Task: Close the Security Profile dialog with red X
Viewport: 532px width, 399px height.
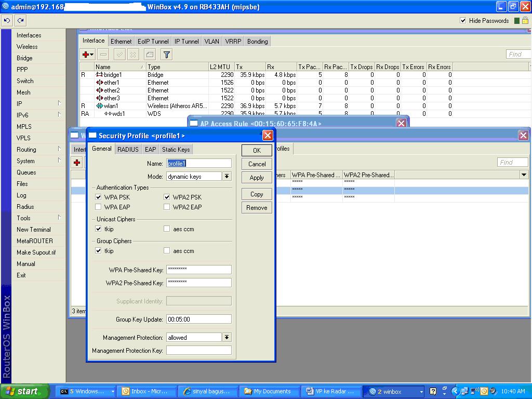Action: point(268,136)
